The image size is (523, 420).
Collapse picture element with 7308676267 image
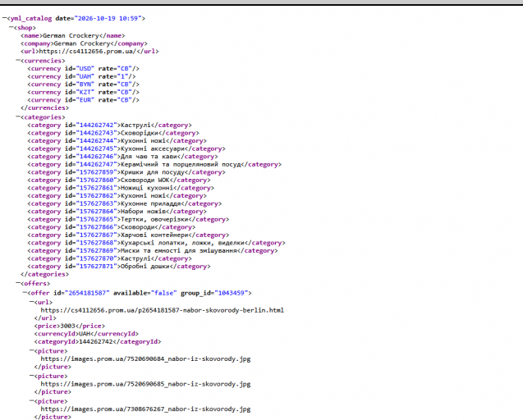(31, 400)
